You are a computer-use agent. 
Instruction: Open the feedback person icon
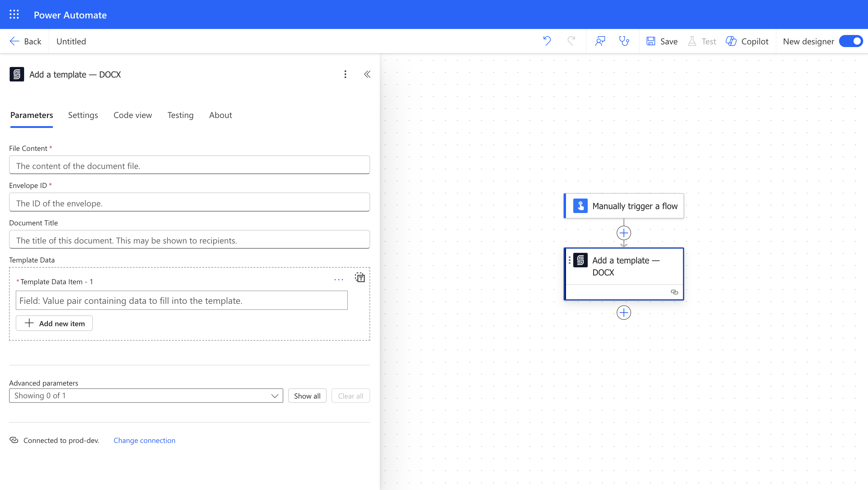coord(600,41)
